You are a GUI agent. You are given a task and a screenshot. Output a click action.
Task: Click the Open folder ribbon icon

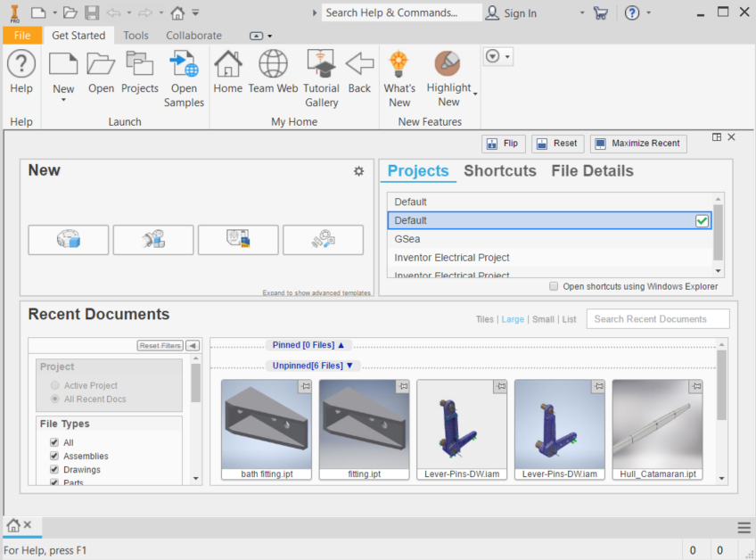point(101,63)
